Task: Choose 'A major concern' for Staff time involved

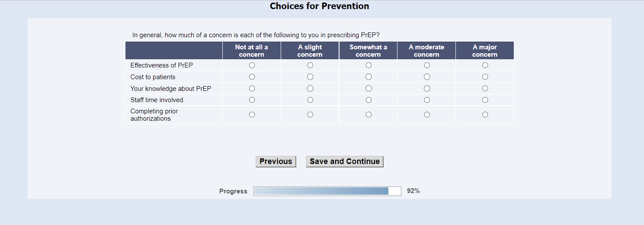Action: (485, 100)
